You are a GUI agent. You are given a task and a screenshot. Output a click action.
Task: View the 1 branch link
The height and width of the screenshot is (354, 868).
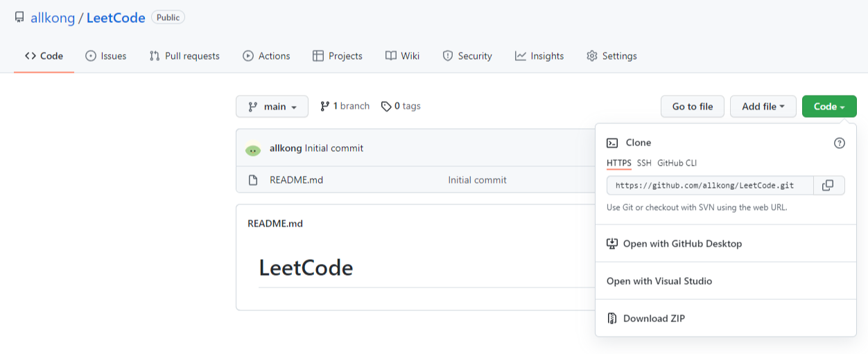tap(345, 106)
